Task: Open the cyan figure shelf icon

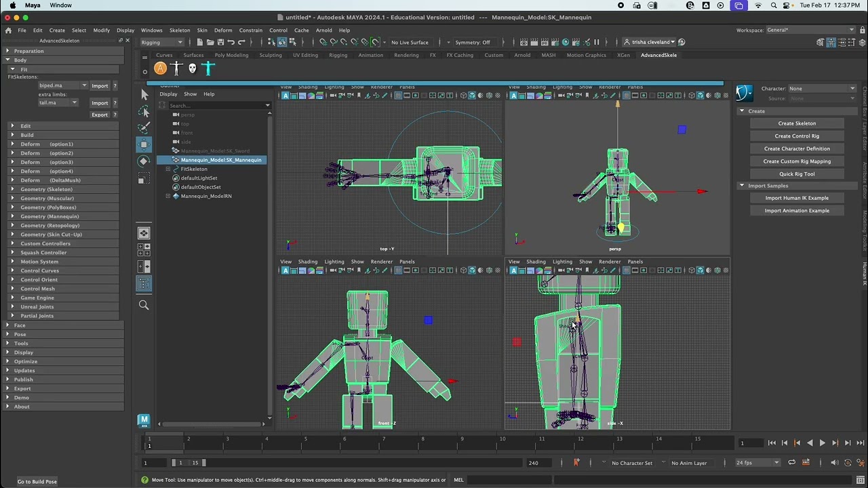Action: pos(208,68)
